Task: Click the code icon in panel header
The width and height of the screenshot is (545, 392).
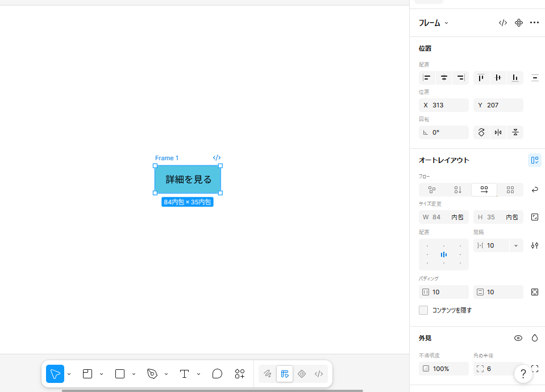Action: tap(502, 23)
